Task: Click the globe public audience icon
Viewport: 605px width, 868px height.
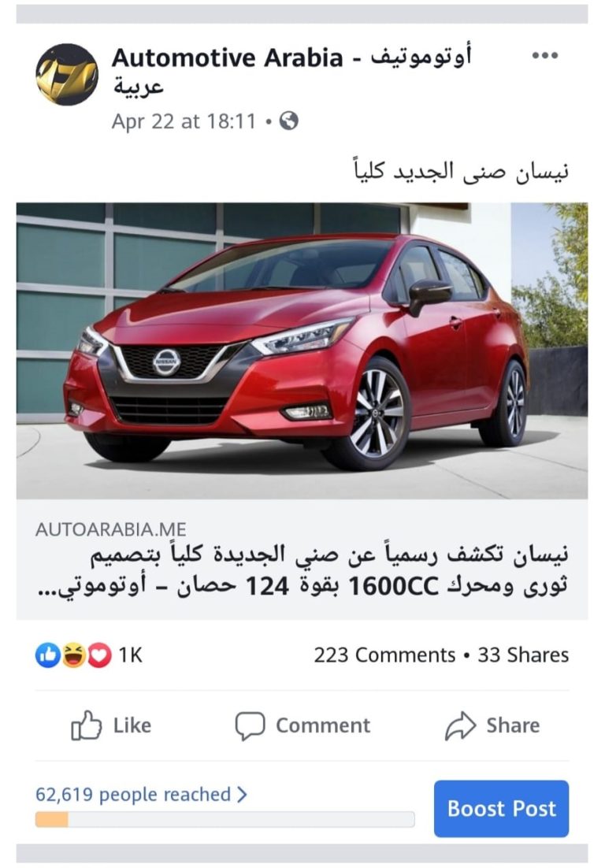Action: pos(288,121)
